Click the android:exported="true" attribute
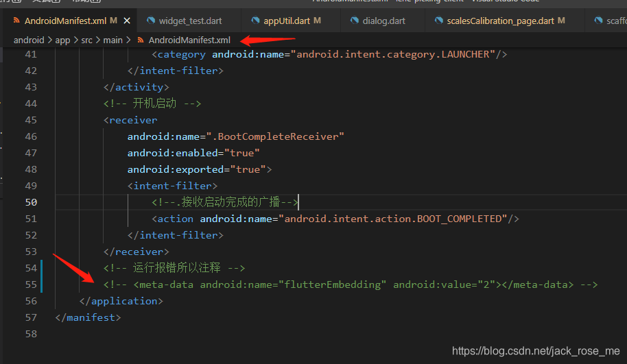This screenshot has height=364, width=627. [x=196, y=169]
